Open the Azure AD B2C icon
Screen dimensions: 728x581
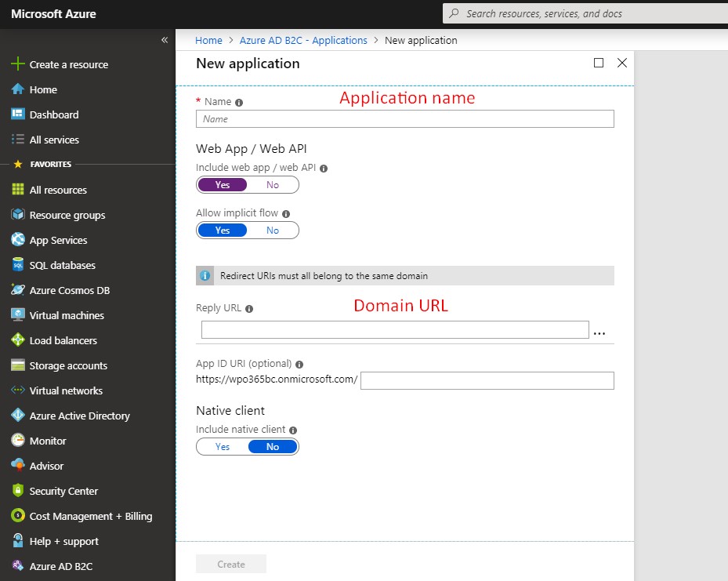pyautogui.click(x=18, y=565)
